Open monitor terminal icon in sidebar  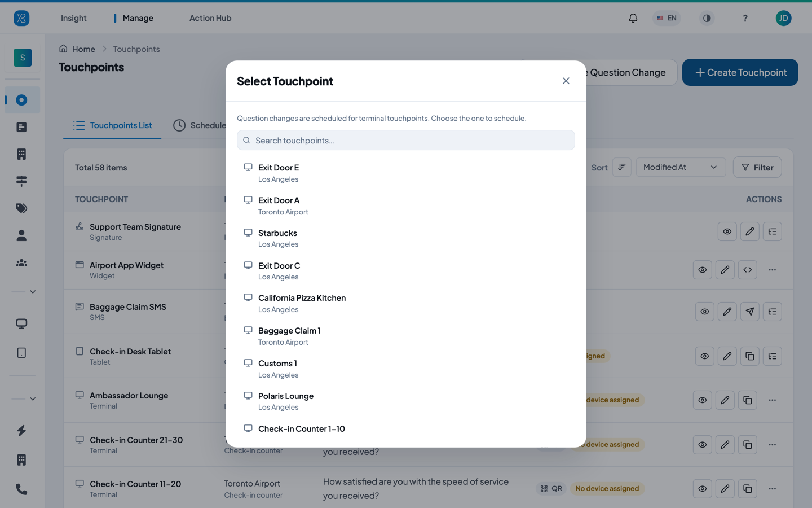coord(22,323)
